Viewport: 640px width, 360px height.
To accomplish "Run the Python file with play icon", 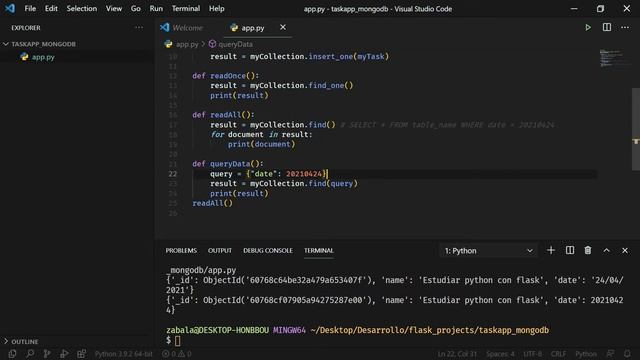I will point(588,27).
